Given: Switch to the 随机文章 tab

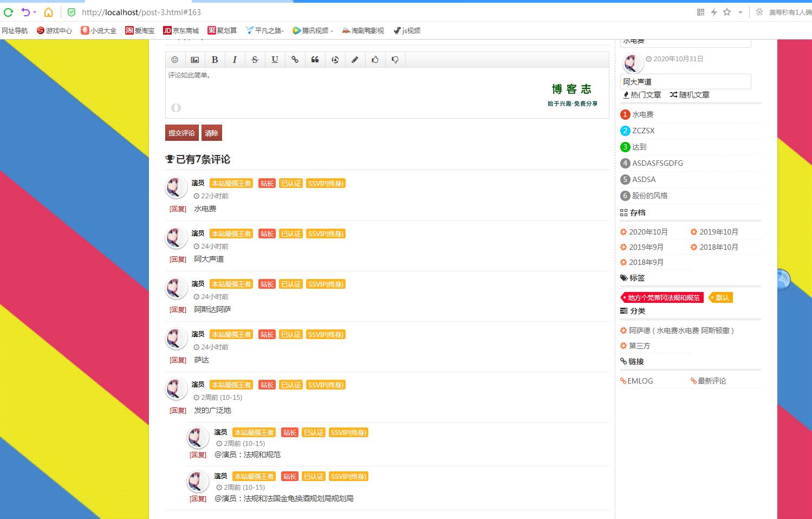Looking at the screenshot, I should pos(690,95).
